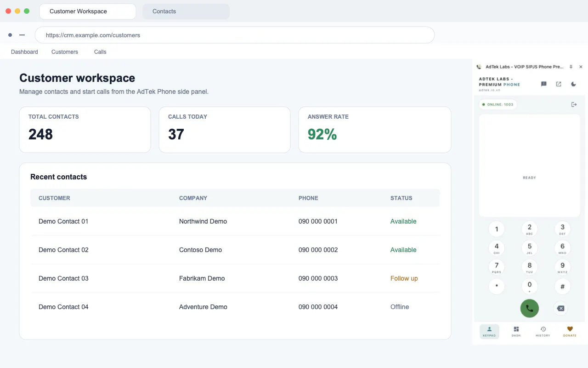Image resolution: width=588 pixels, height=368 pixels.
Task: Select the Keypad tab in phone panel
Action: (x=489, y=332)
